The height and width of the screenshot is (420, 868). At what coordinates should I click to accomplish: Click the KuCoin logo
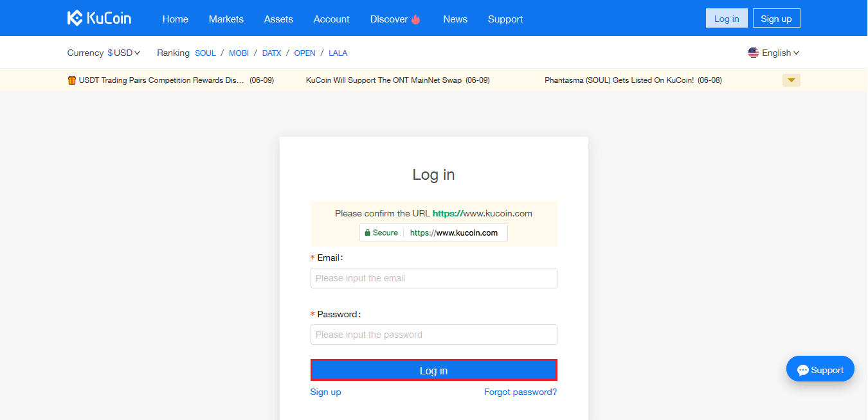(x=99, y=18)
